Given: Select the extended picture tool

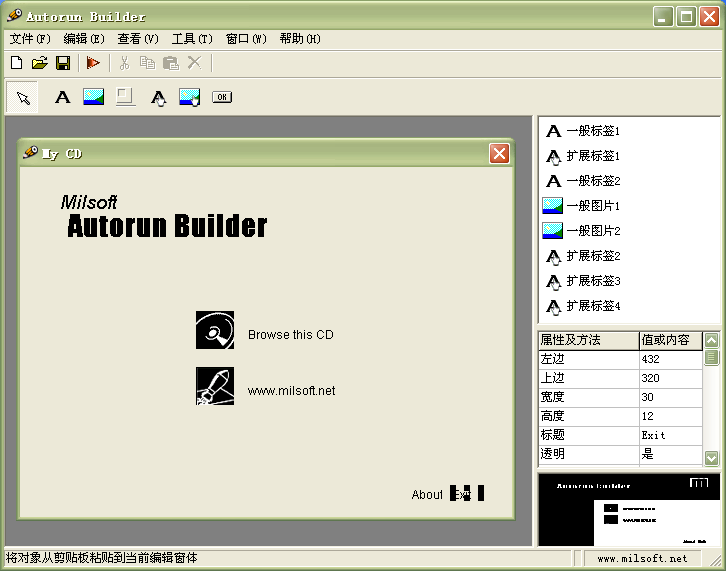Looking at the screenshot, I should click(189, 97).
